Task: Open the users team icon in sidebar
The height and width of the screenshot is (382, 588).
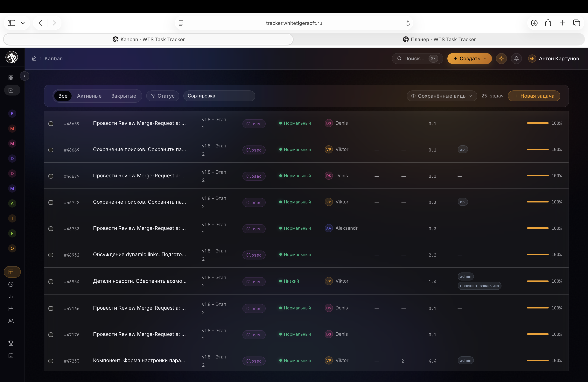Action: pos(11,321)
